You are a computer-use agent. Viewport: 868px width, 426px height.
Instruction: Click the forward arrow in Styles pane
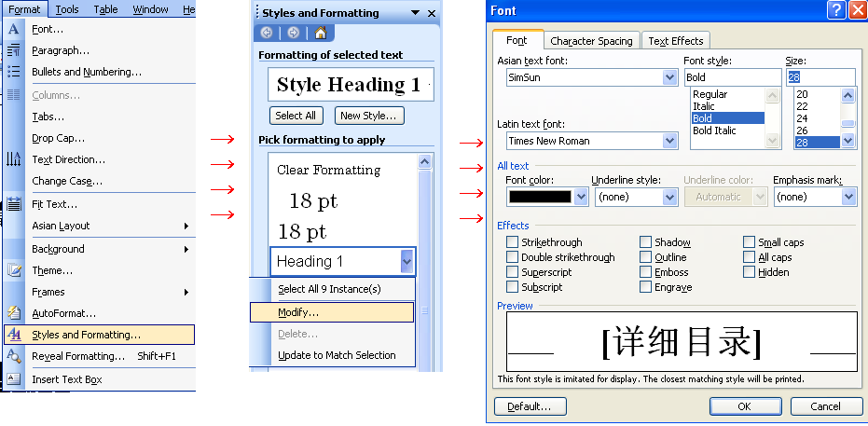click(293, 33)
